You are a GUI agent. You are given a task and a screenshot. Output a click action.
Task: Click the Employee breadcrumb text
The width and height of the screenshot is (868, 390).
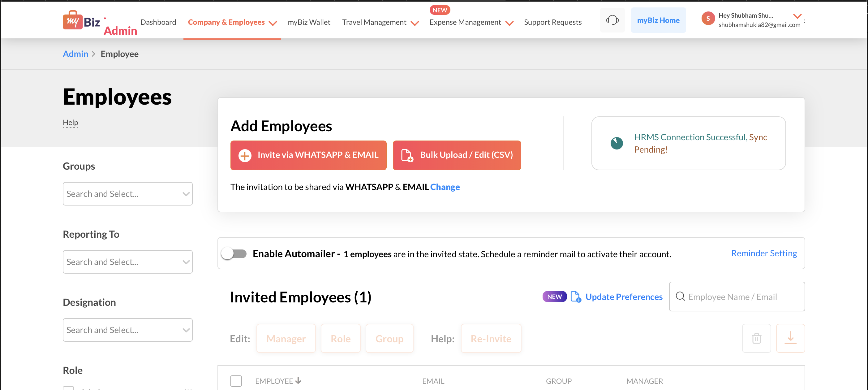(x=120, y=54)
